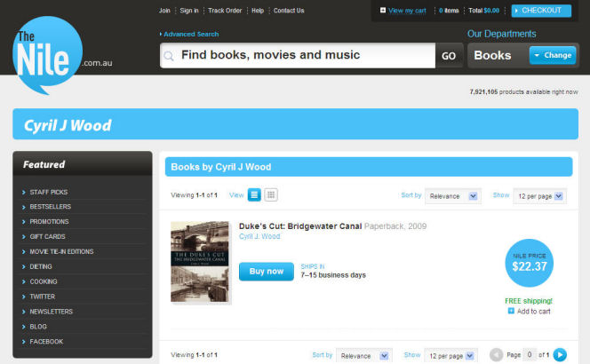Click the search magnifier icon
Image resolution: width=590 pixels, height=364 pixels.
[x=169, y=56]
